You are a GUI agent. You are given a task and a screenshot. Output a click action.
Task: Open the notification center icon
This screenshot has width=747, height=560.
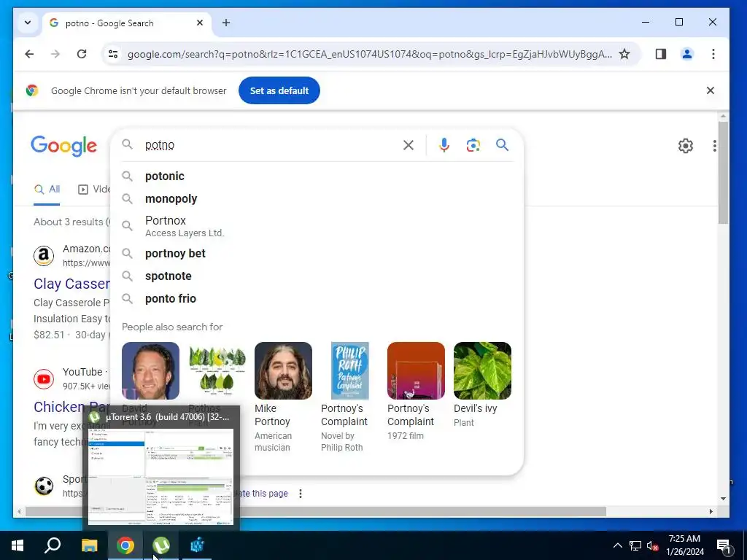coord(724,546)
